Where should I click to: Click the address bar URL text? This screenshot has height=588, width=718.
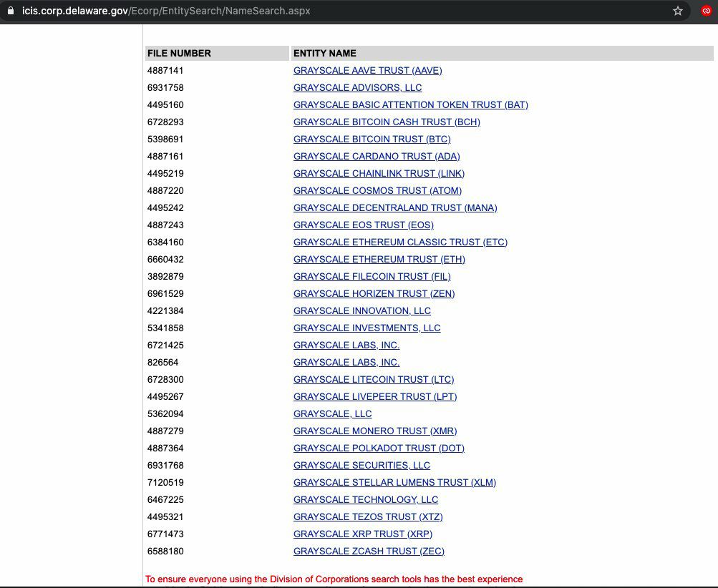pyautogui.click(x=166, y=11)
